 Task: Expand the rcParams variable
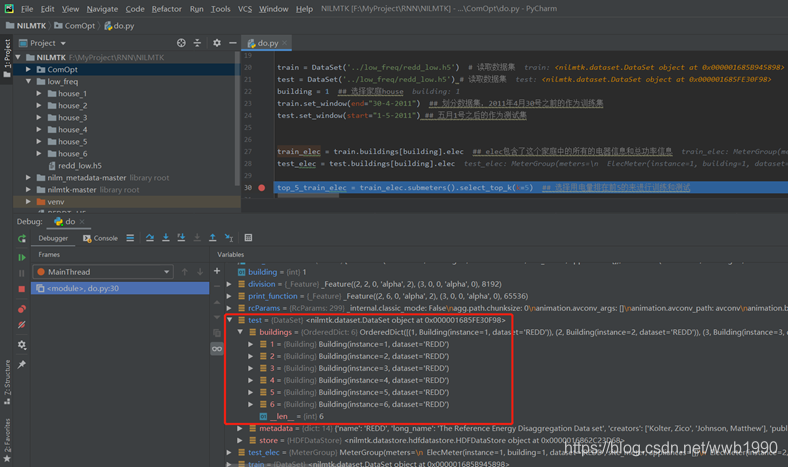pos(230,308)
